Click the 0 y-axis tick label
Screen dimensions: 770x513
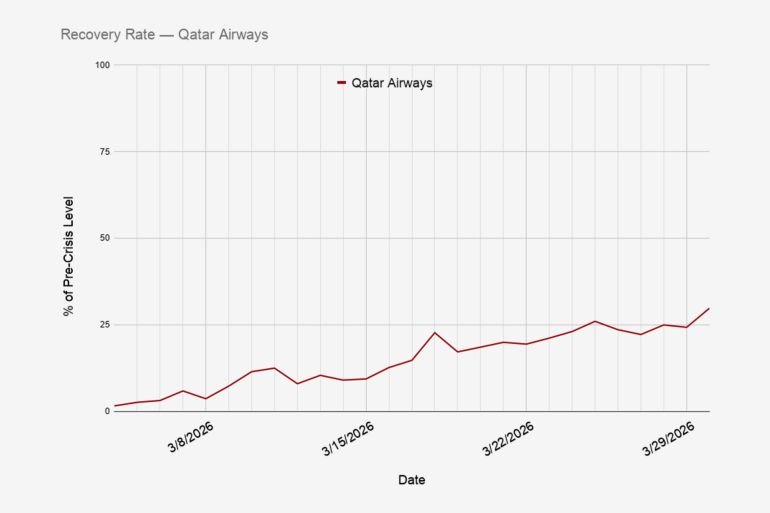click(x=106, y=411)
